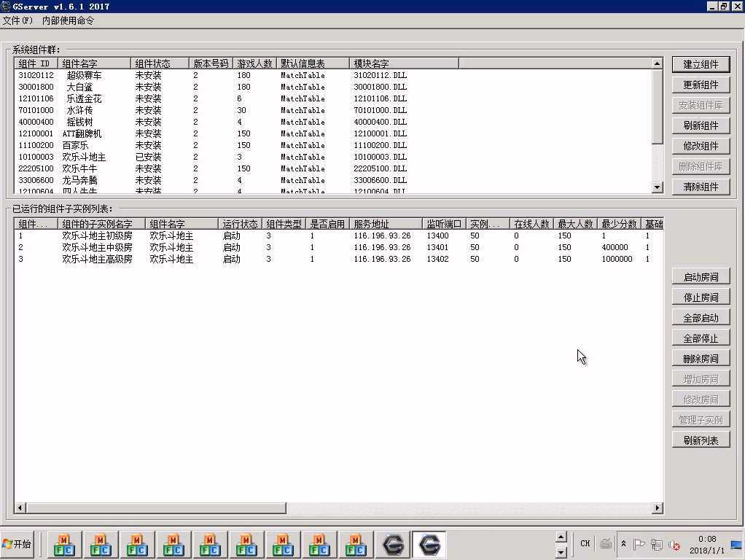
Task: Click the muted volume tray icon
Action: [x=674, y=545]
